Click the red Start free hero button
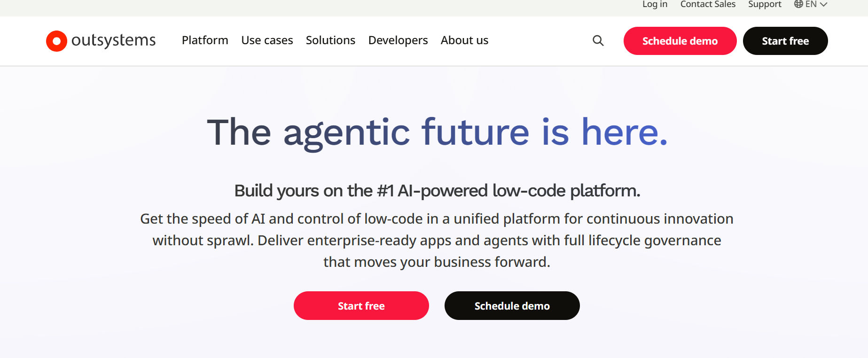The height and width of the screenshot is (358, 868). point(361,305)
